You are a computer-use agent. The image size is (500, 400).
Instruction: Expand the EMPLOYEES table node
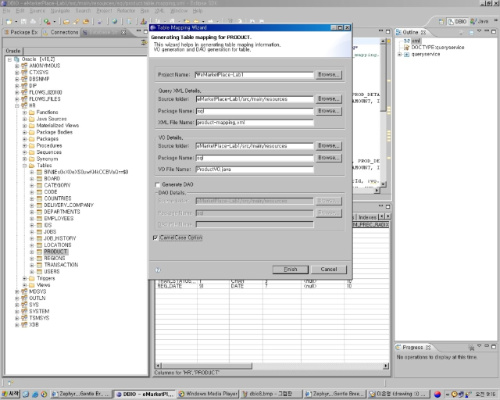[x=32, y=219]
